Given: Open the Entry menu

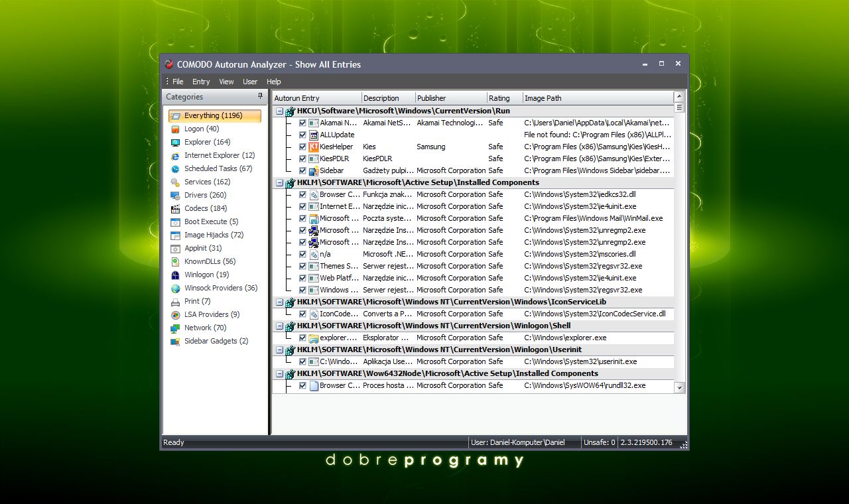Looking at the screenshot, I should click(201, 82).
